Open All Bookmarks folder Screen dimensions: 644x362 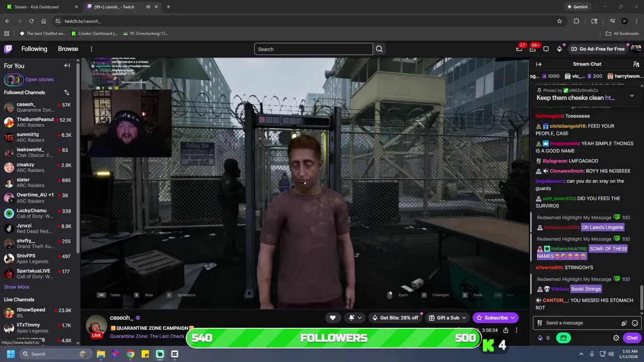(622, 34)
